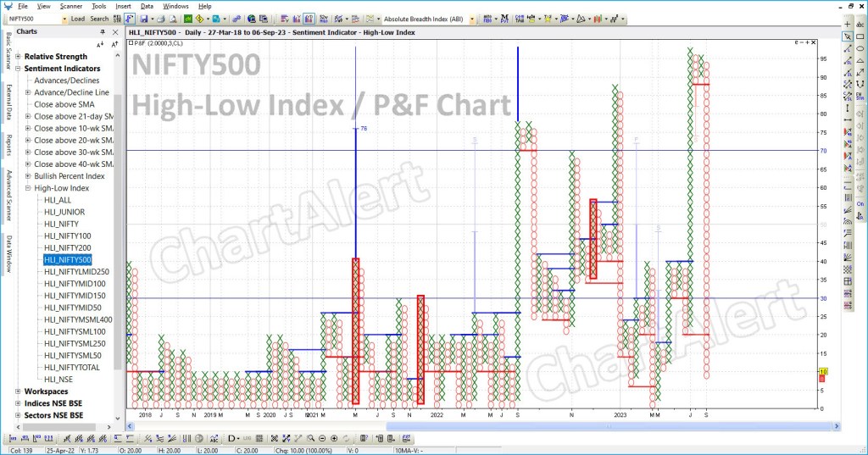Viewport: 868px width, 455px height.
Task: Select the arrow pointer tool
Action: point(847,37)
